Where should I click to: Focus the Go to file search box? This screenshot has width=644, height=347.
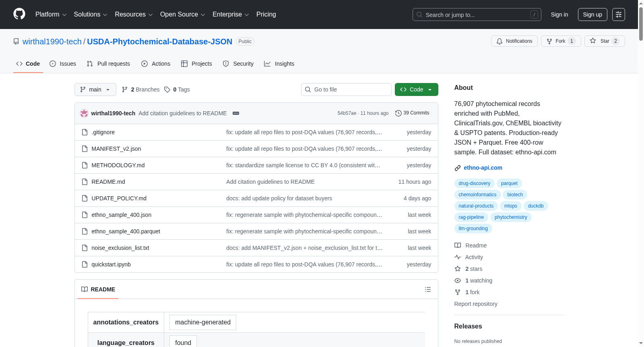click(x=346, y=89)
